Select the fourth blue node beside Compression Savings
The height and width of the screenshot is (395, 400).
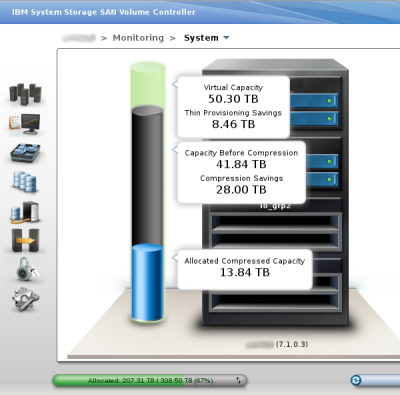coord(322,179)
